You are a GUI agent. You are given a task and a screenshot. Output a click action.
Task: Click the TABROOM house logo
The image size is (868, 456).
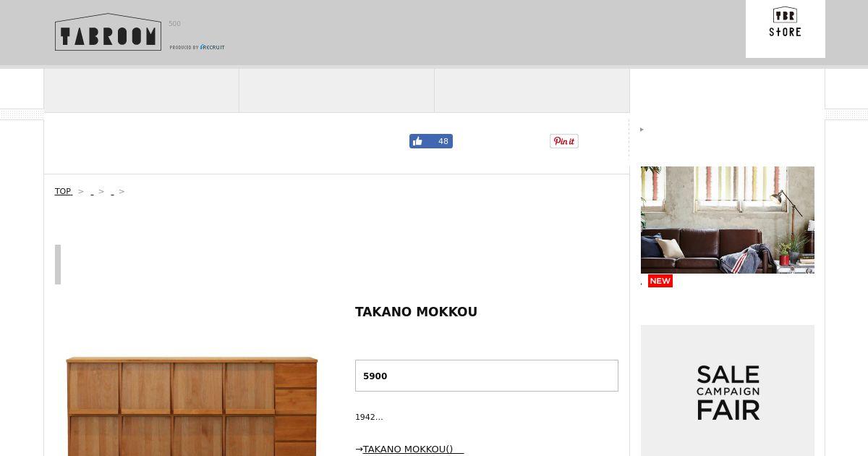coord(108,32)
